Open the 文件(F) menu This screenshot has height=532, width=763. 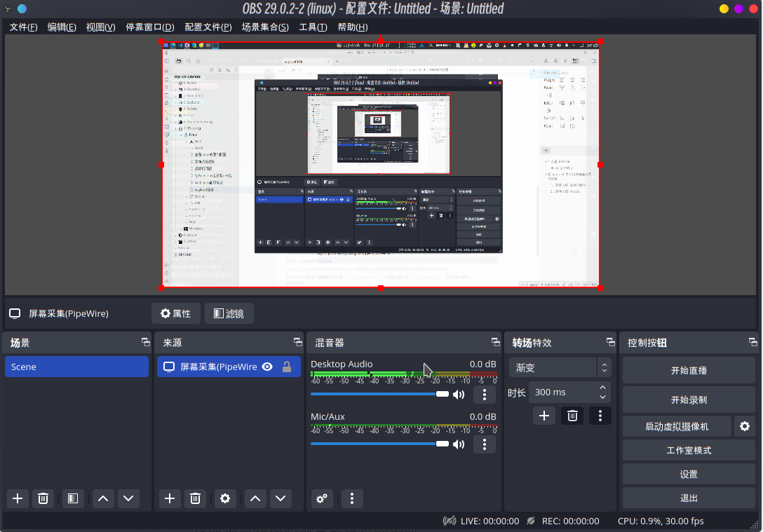[x=23, y=27]
